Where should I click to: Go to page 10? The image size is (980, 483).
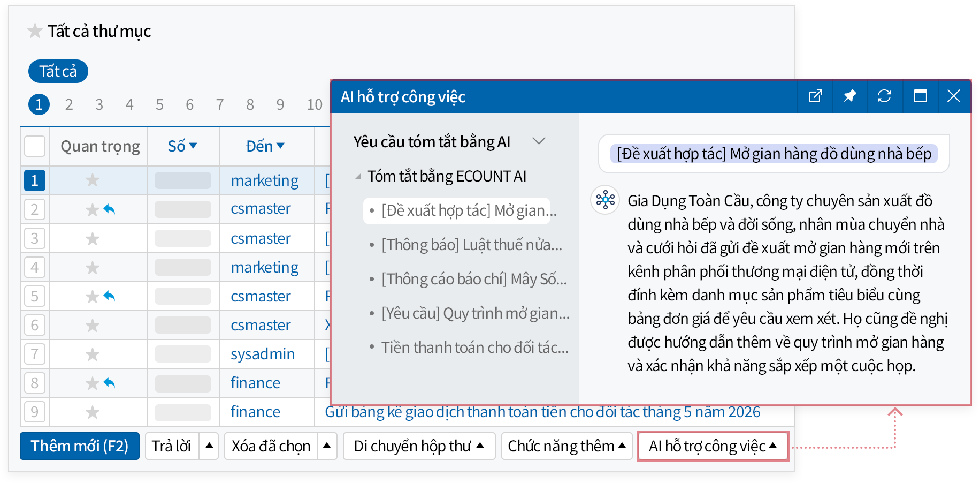315,104
